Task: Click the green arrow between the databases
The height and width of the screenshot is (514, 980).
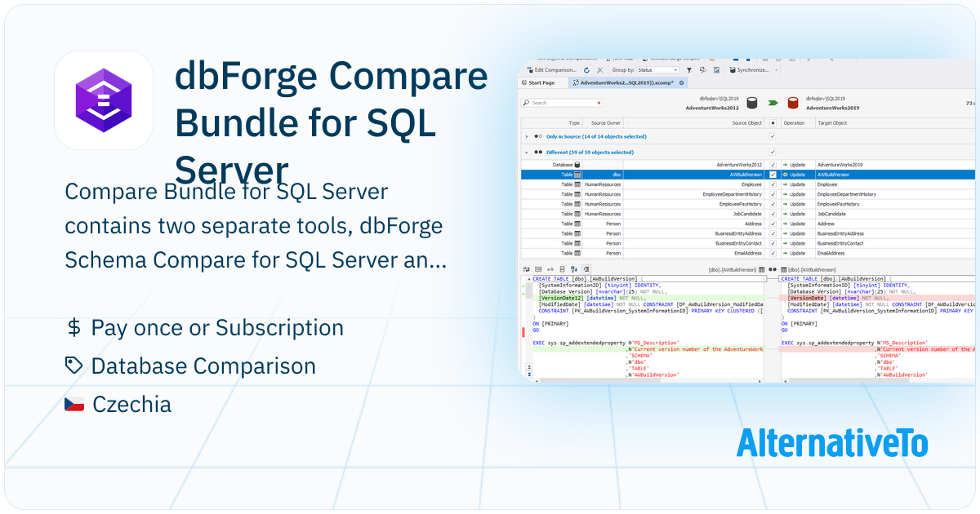Action: tap(773, 103)
